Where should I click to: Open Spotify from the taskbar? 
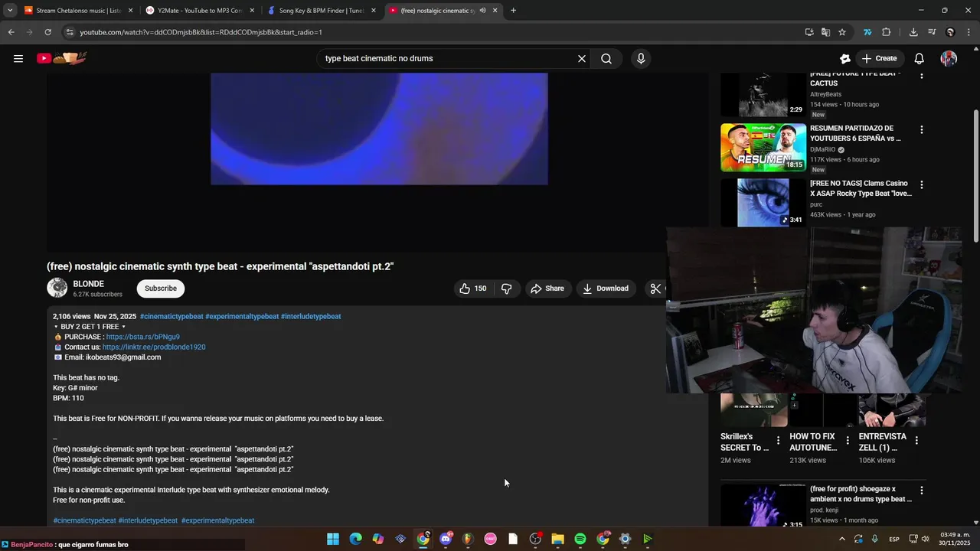pos(580,539)
